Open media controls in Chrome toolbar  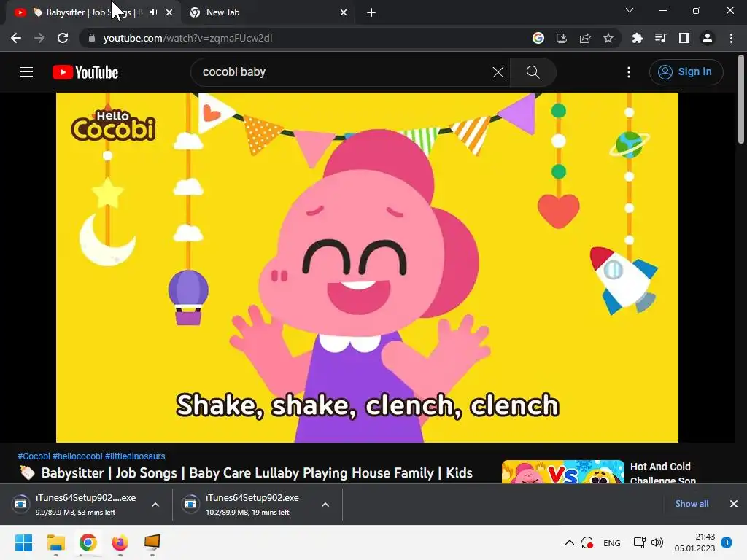click(661, 38)
